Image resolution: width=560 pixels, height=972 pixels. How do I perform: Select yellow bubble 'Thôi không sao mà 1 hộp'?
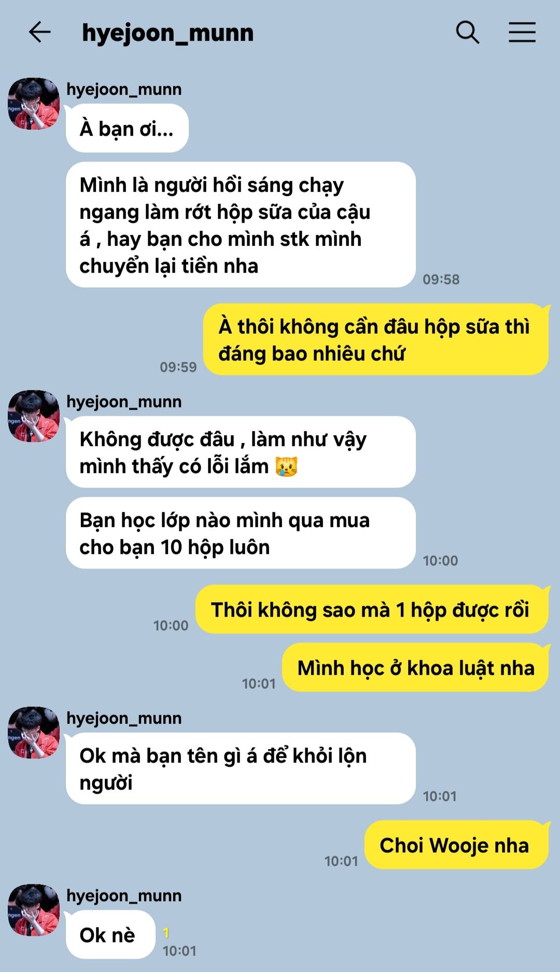372,609
